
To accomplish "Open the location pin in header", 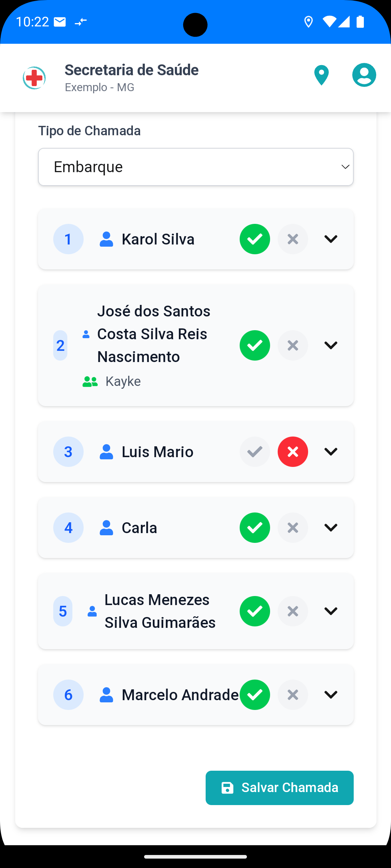I will tap(321, 75).
